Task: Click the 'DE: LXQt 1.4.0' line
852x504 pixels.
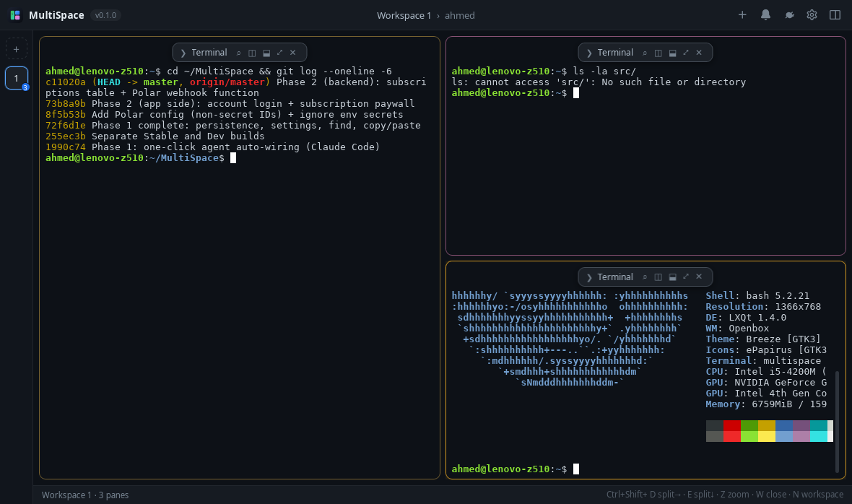Action: [745, 318]
